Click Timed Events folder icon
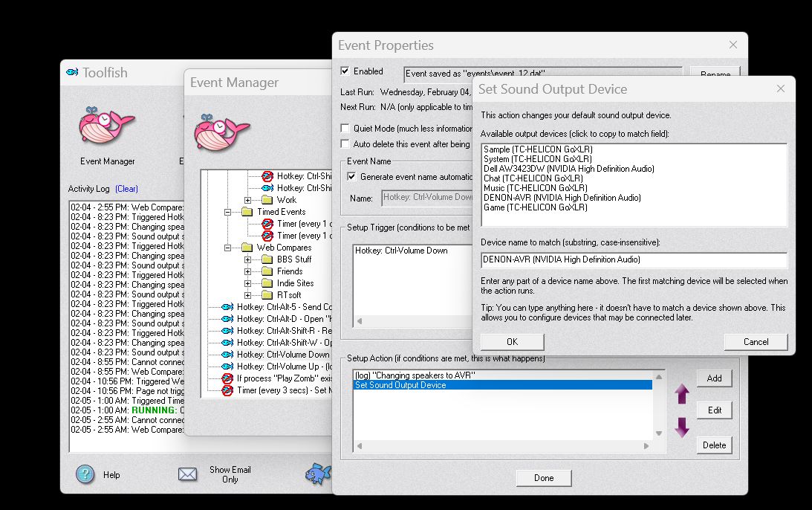This screenshot has width=812, height=510. pos(247,212)
